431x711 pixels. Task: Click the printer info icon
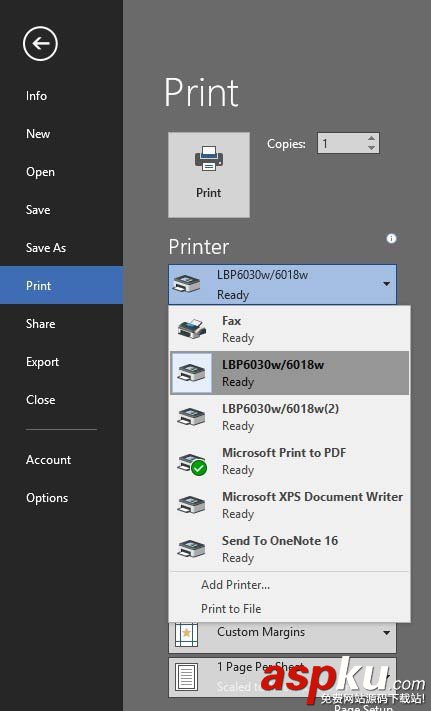pos(392,238)
